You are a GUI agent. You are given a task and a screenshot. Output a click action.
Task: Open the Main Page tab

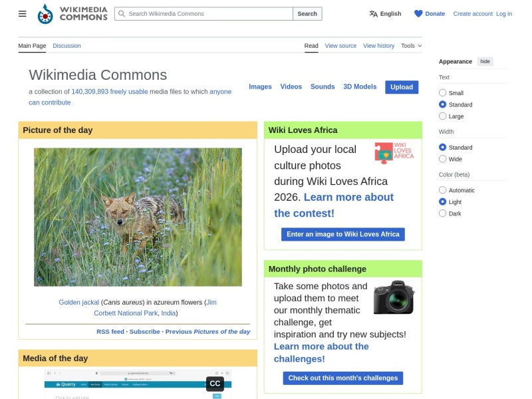pos(32,46)
